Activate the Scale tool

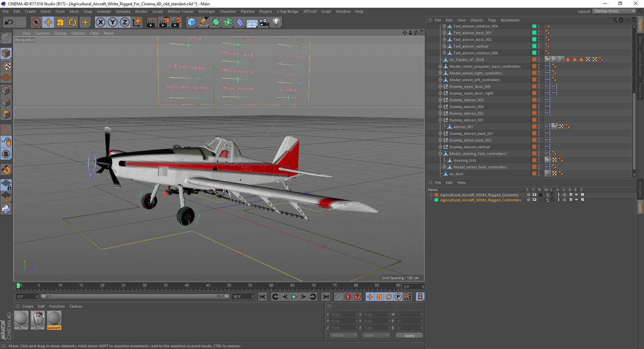[x=60, y=22]
